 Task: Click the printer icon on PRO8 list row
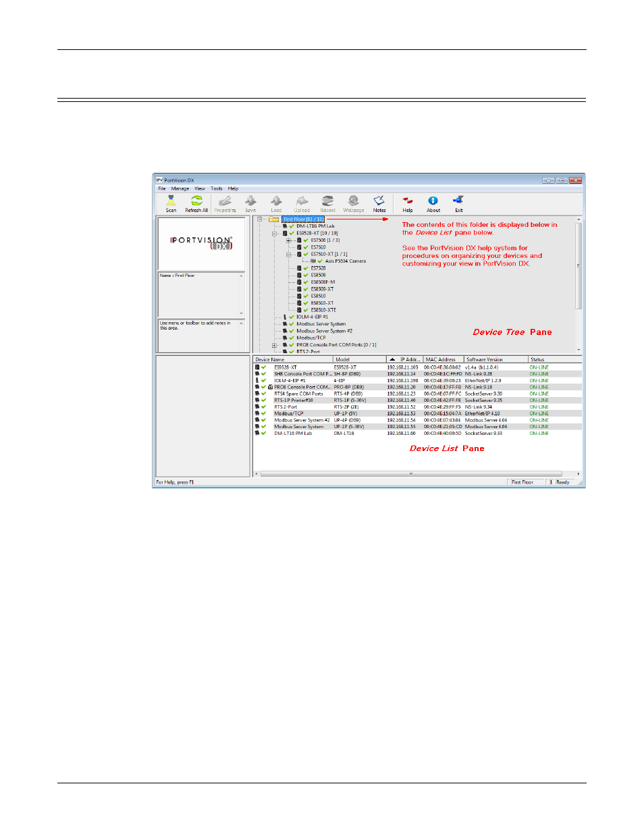click(x=270, y=387)
